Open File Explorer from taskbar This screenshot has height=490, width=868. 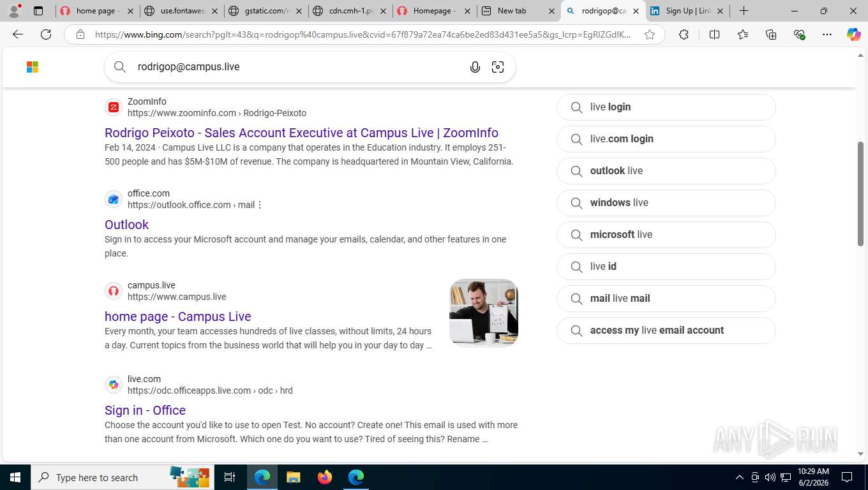[x=293, y=477]
